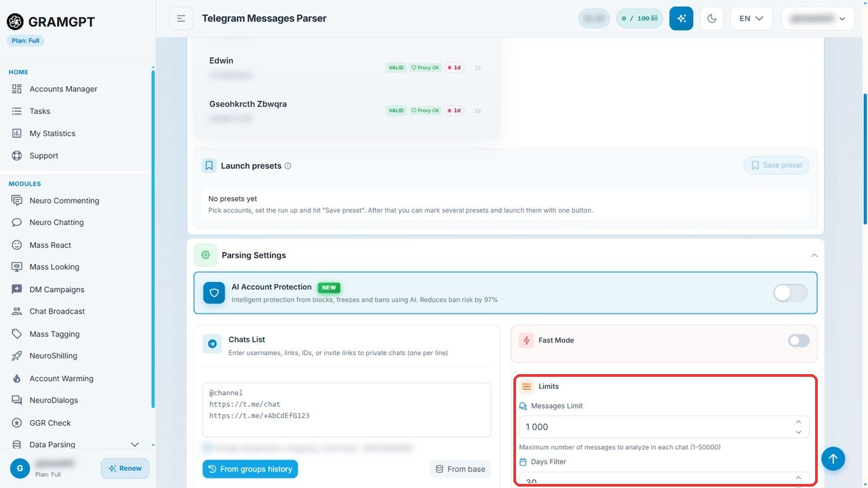Viewport: 868px width, 488px height.
Task: Open the EN language dropdown
Action: click(751, 18)
